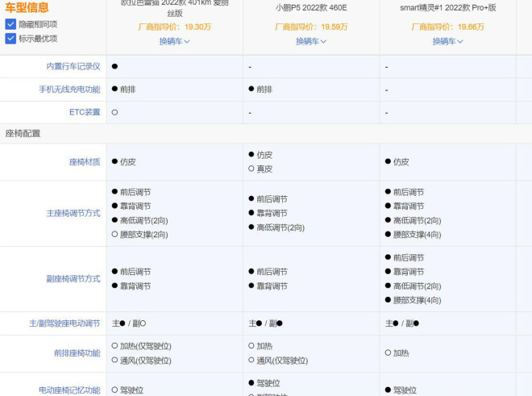The height and width of the screenshot is (396, 532).
Task: Uncheck the 标示最优项 checkbox
Action: pyautogui.click(x=10, y=39)
